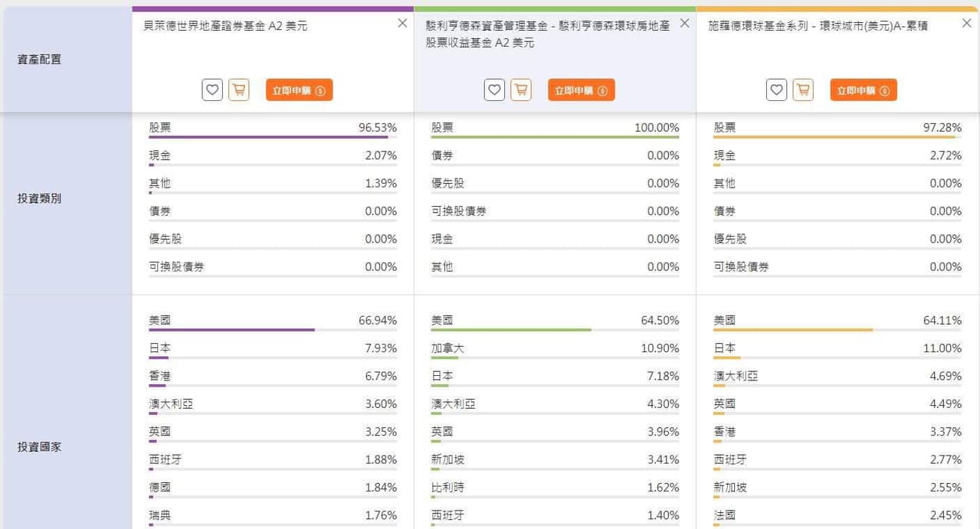Viewport: 980px width, 529px height.
Task: Remove Schroder Global Cities fund from comparison
Action: pyautogui.click(x=966, y=24)
